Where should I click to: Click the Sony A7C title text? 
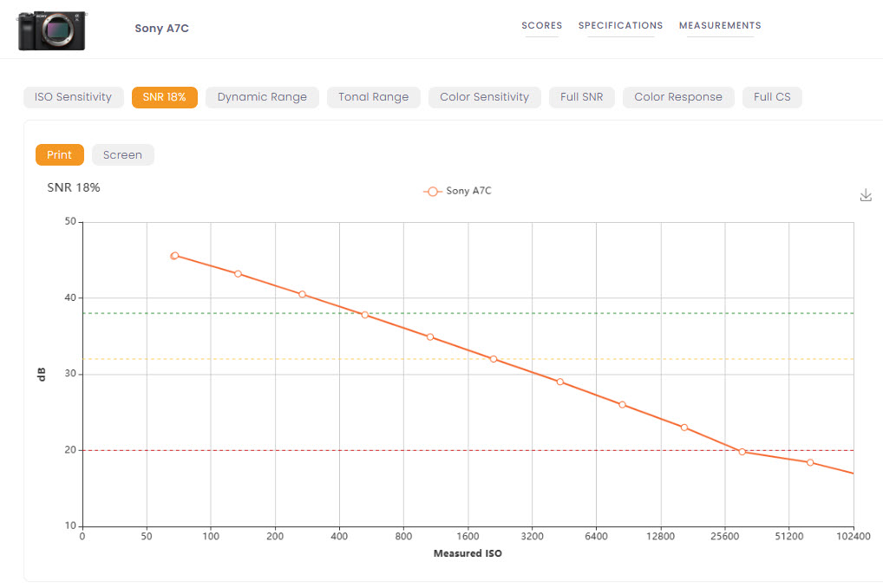[161, 28]
